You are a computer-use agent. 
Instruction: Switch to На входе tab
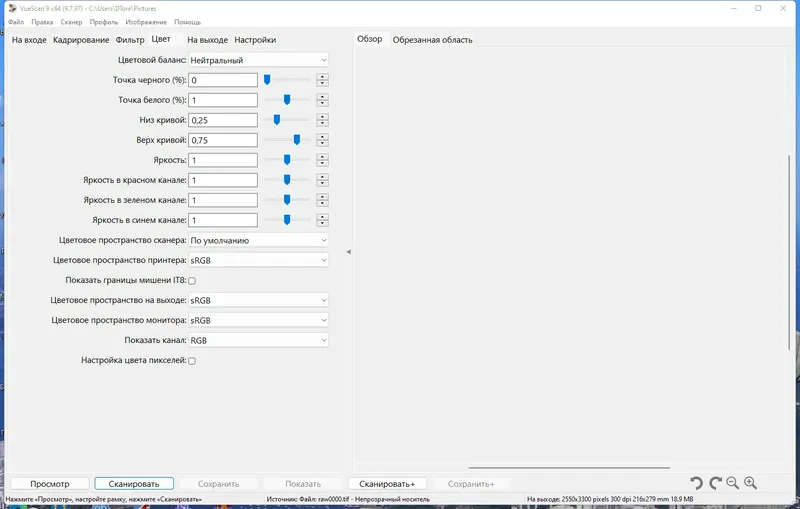pyautogui.click(x=29, y=40)
